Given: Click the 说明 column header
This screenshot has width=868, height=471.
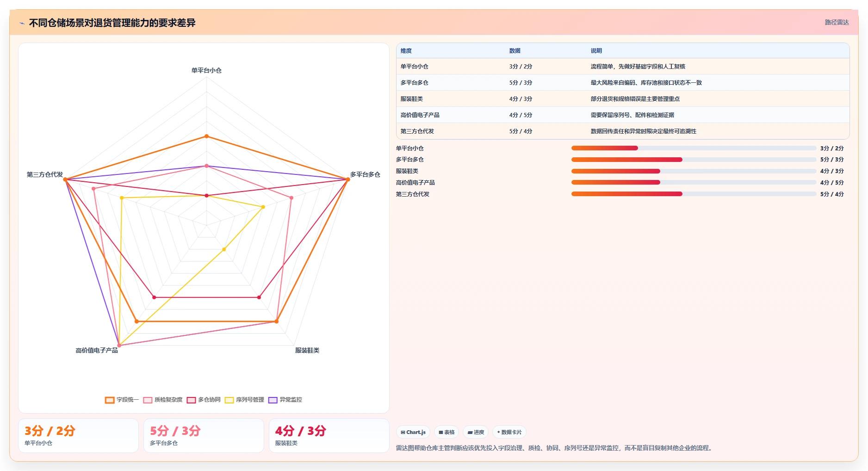Looking at the screenshot, I should (x=596, y=51).
